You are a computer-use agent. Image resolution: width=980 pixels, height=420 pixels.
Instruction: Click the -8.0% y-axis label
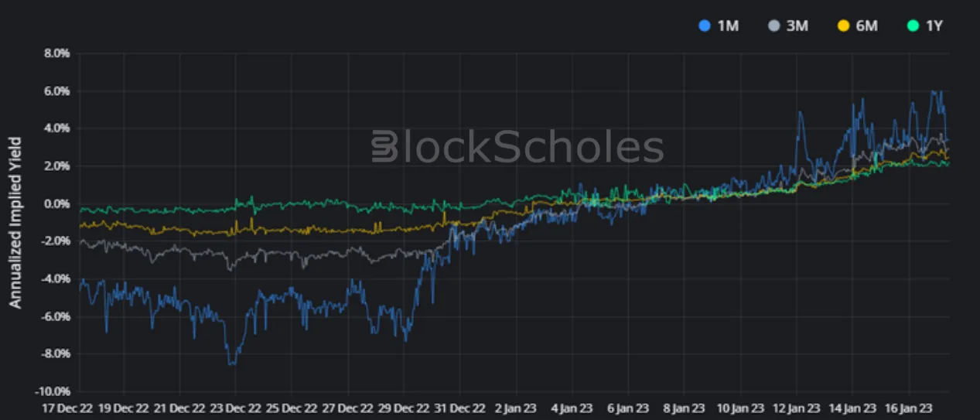[55, 354]
